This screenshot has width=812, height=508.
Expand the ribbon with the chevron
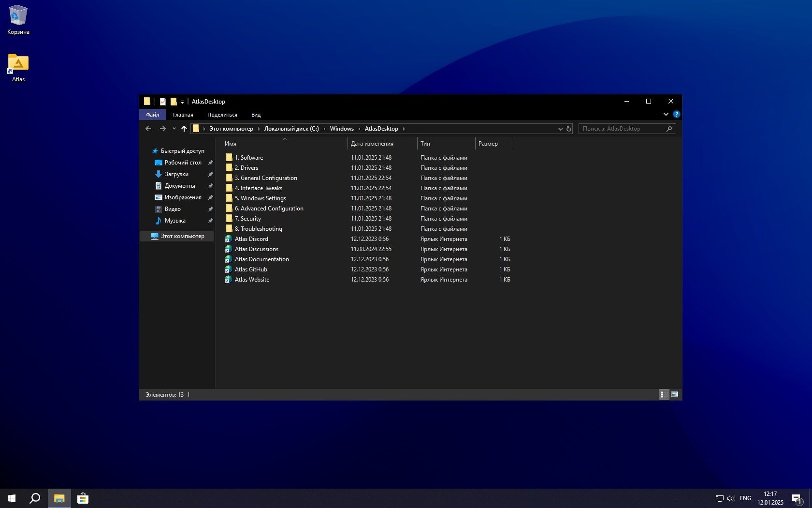tap(666, 115)
